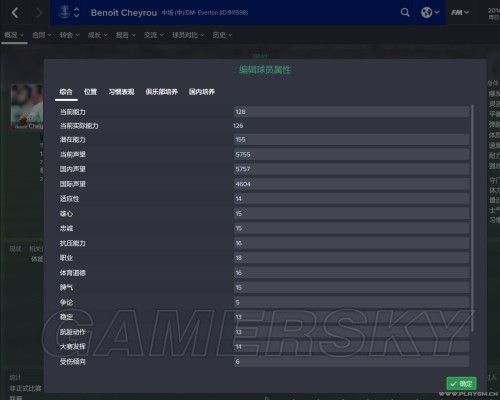
Task: Click the 大赛发挥 value field
Action: [x=351, y=347]
